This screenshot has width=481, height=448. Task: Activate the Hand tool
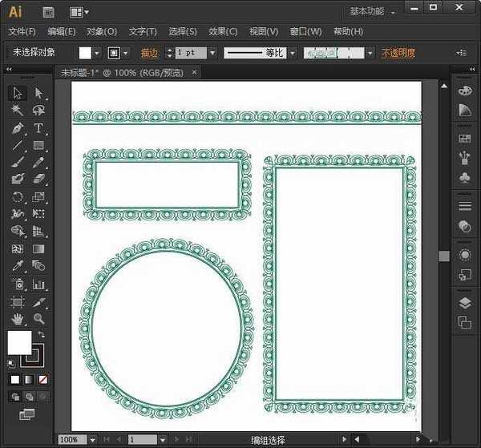click(18, 319)
